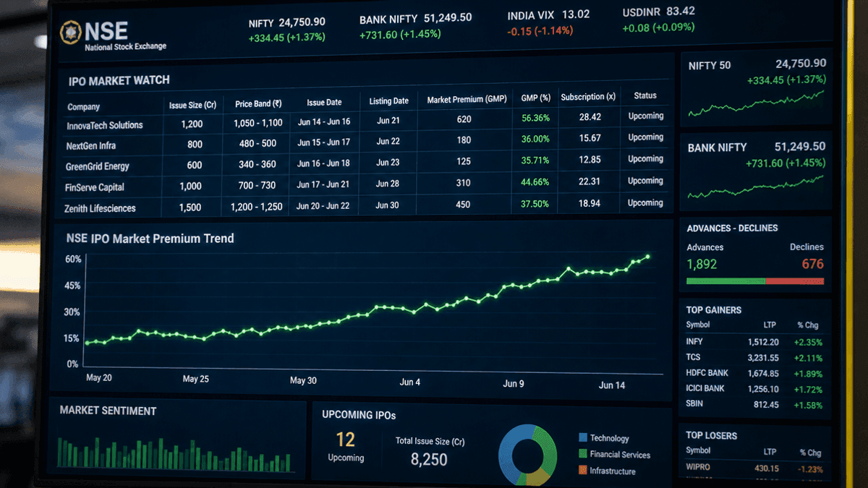Click the red Declines portion of ratio bar
Image resolution: width=868 pixels, height=488 pixels.
tap(794, 281)
